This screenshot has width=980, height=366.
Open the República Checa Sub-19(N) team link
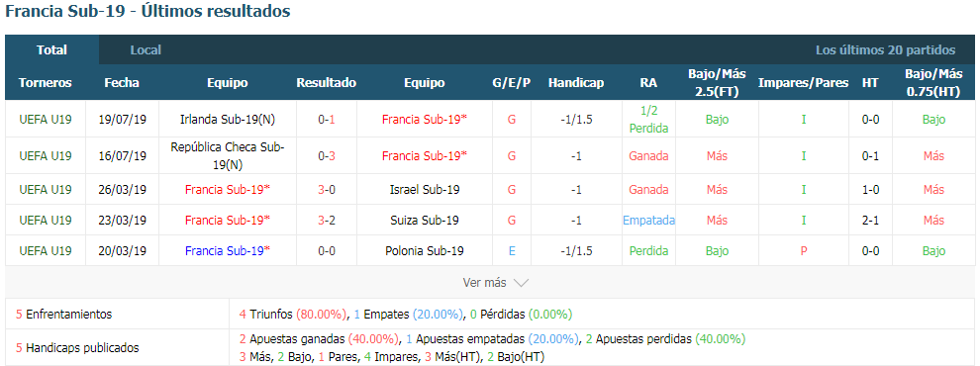pos(228,155)
